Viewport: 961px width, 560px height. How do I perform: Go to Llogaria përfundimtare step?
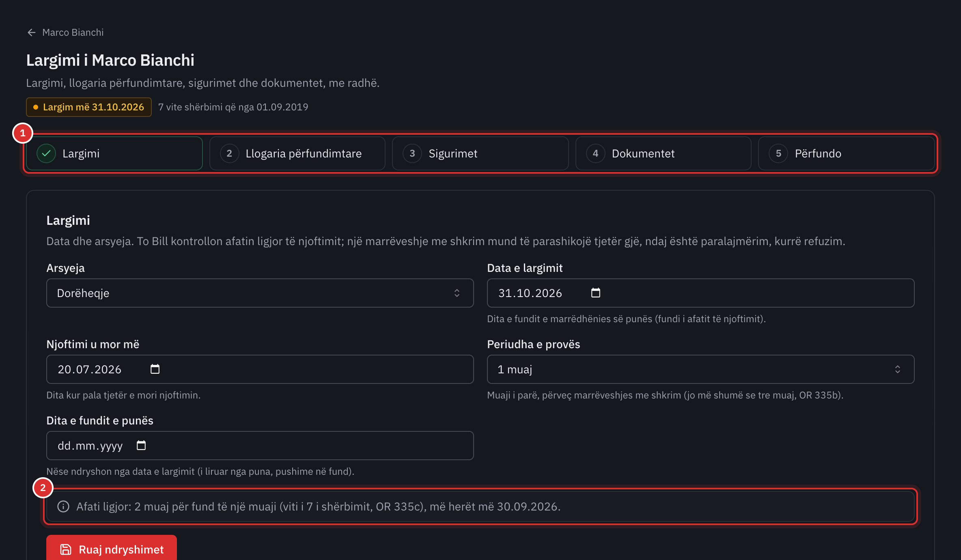pos(297,153)
